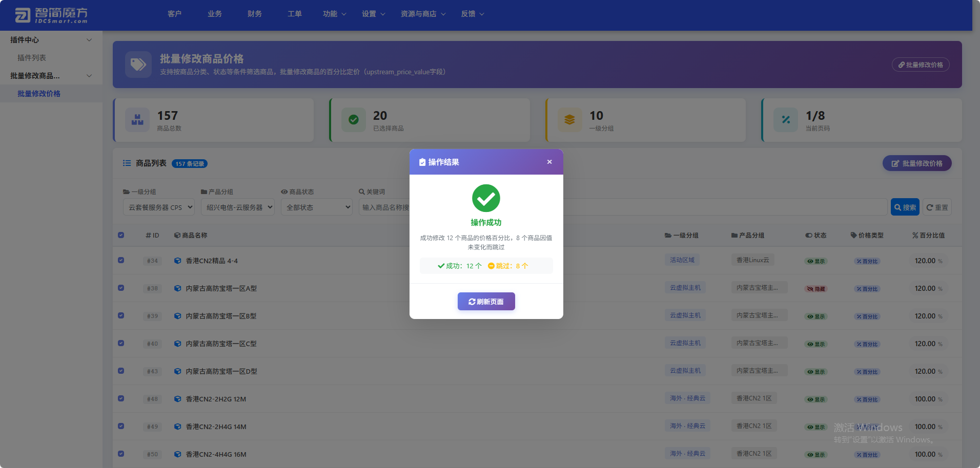Click the cube icon for 内蒙古高防宝塔一区A型
The width and height of the screenshot is (980, 468).
[x=177, y=288]
